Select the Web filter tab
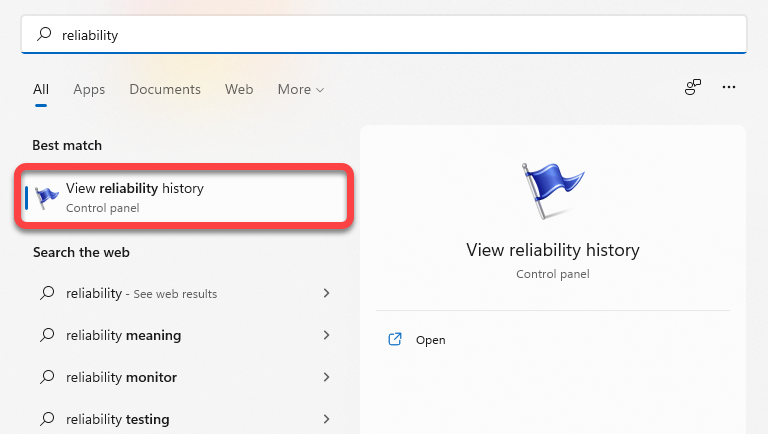This screenshot has height=434, width=768. pos(239,89)
